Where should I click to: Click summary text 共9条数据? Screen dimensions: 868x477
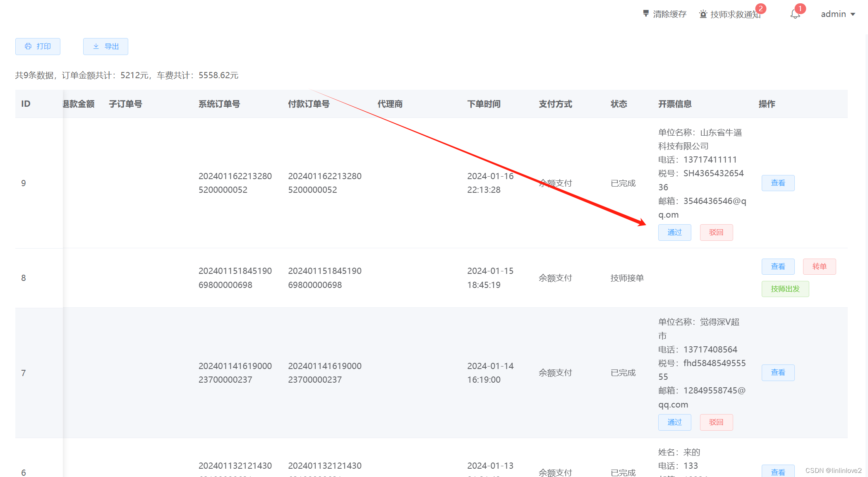(x=34, y=75)
